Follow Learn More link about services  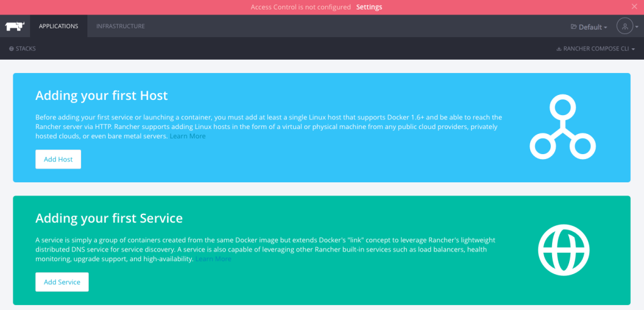point(213,259)
